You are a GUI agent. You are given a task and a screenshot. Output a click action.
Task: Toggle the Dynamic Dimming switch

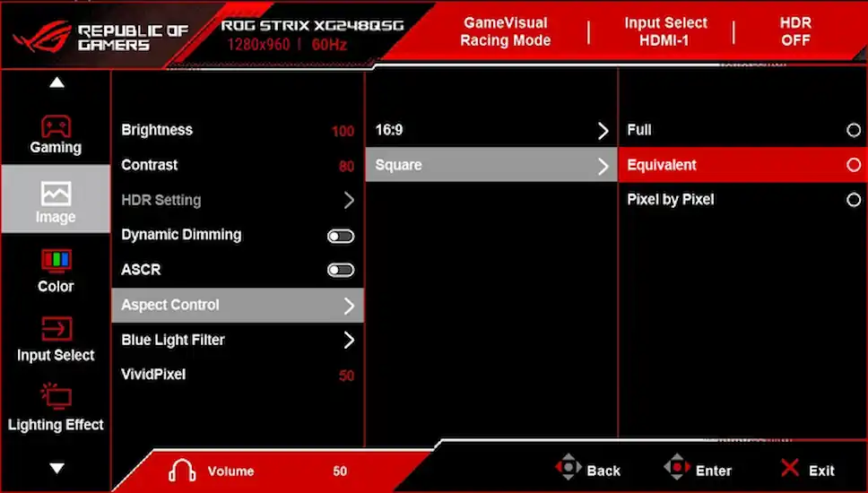[x=341, y=236]
